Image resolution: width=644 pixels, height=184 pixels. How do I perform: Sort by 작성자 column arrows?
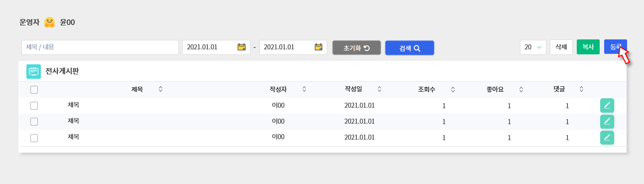(x=304, y=89)
